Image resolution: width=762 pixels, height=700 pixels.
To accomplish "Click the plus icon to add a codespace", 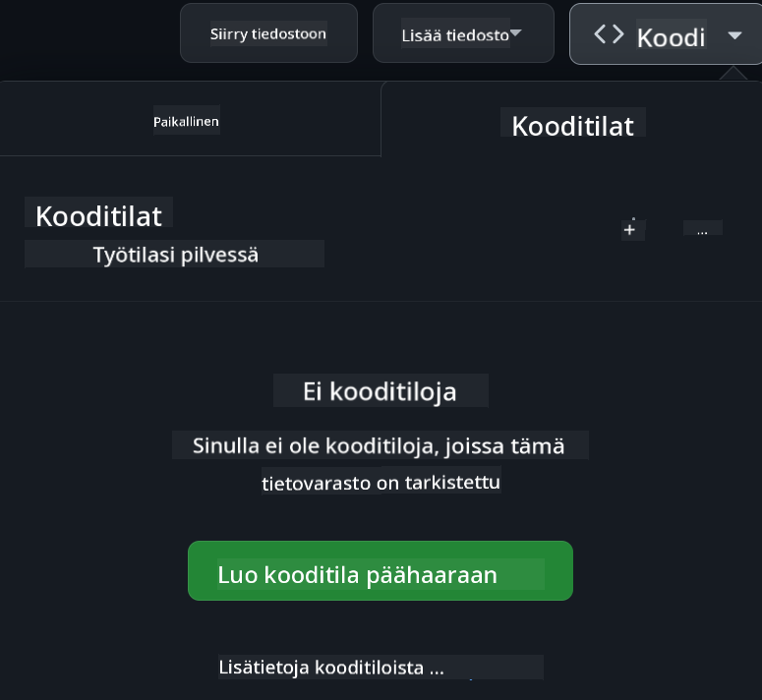I will [629, 230].
